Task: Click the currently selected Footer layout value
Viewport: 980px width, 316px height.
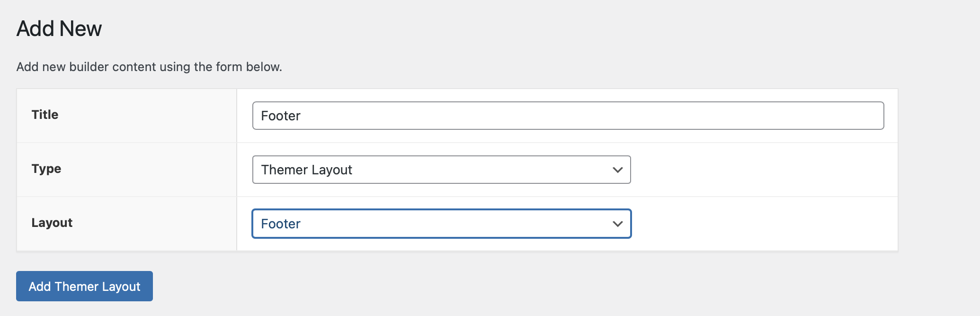Action: pyautogui.click(x=281, y=224)
